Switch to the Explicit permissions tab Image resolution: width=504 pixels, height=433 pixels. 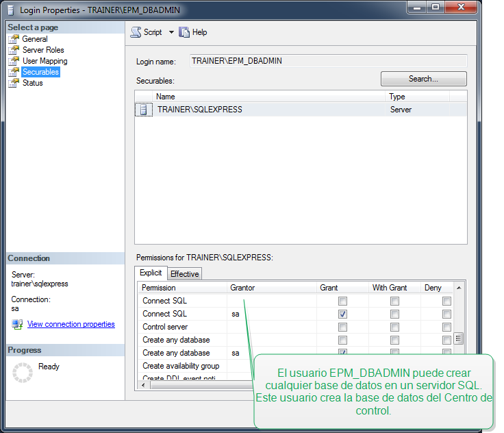[151, 273]
